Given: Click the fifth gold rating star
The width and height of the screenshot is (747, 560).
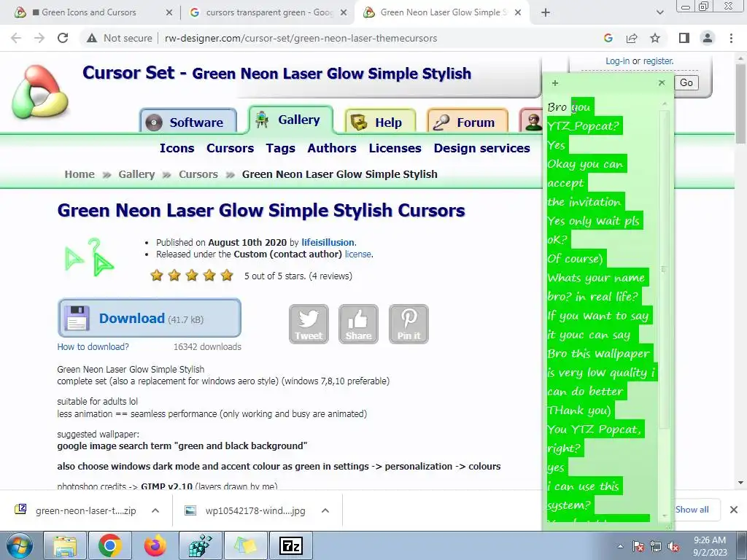Looking at the screenshot, I should tap(228, 275).
